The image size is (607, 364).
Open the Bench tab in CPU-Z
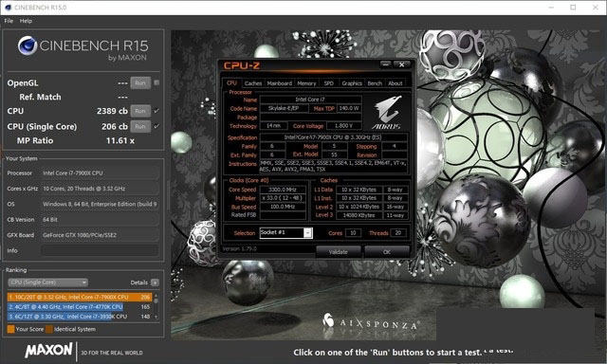pyautogui.click(x=375, y=83)
